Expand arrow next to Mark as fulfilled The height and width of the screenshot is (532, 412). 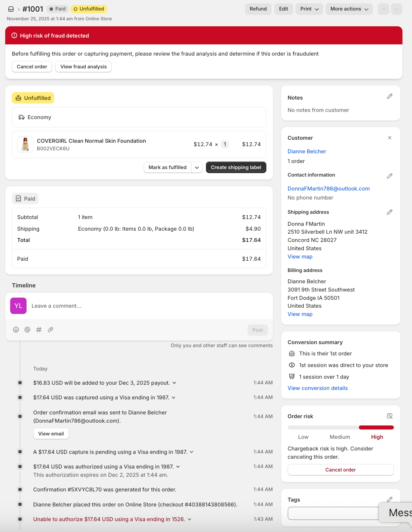pyautogui.click(x=197, y=168)
